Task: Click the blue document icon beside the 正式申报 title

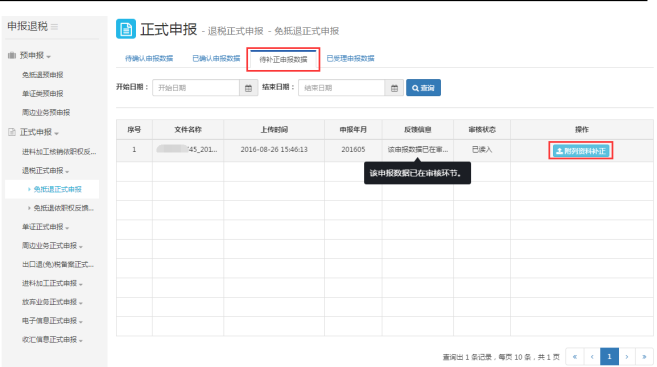Action: (126, 29)
